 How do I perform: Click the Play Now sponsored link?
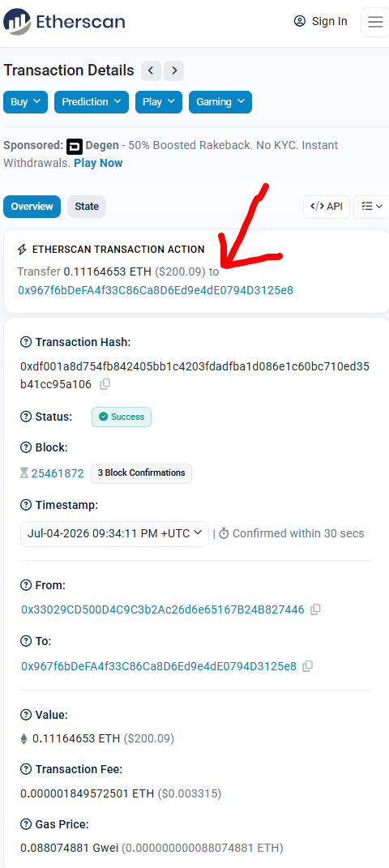(99, 163)
